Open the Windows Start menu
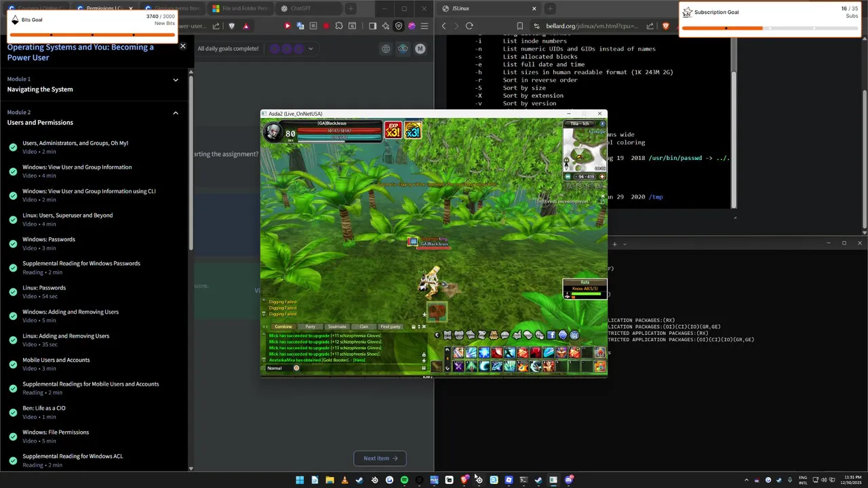868x488 pixels. pos(300,480)
